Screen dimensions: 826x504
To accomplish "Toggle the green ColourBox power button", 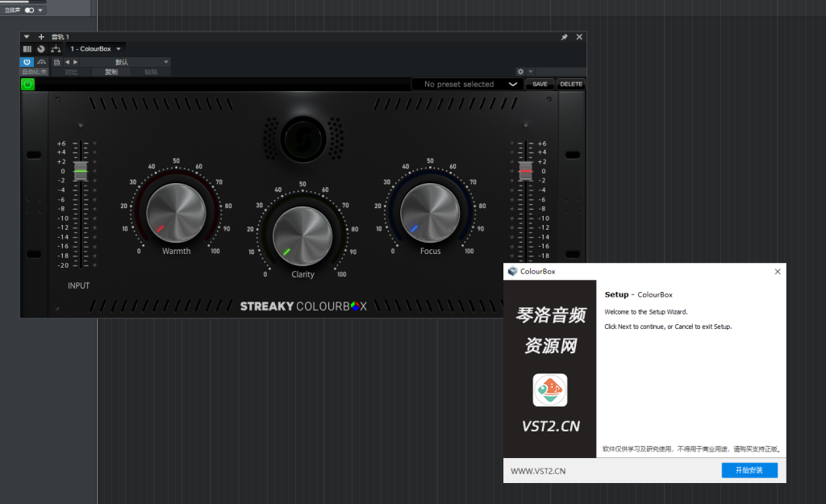I will [x=27, y=84].
